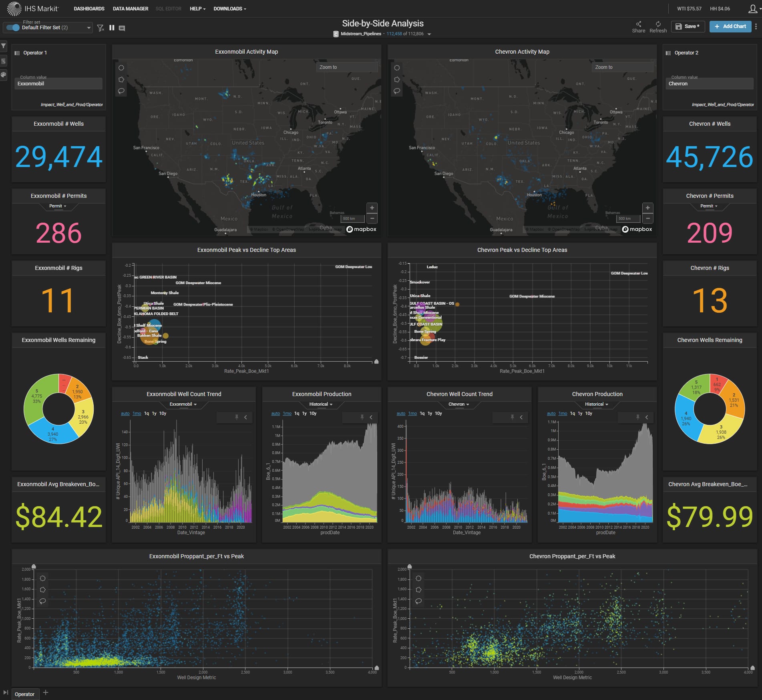The width and height of the screenshot is (762, 700).
Task: Click zoom in on Chevron Activity Map
Action: click(647, 208)
